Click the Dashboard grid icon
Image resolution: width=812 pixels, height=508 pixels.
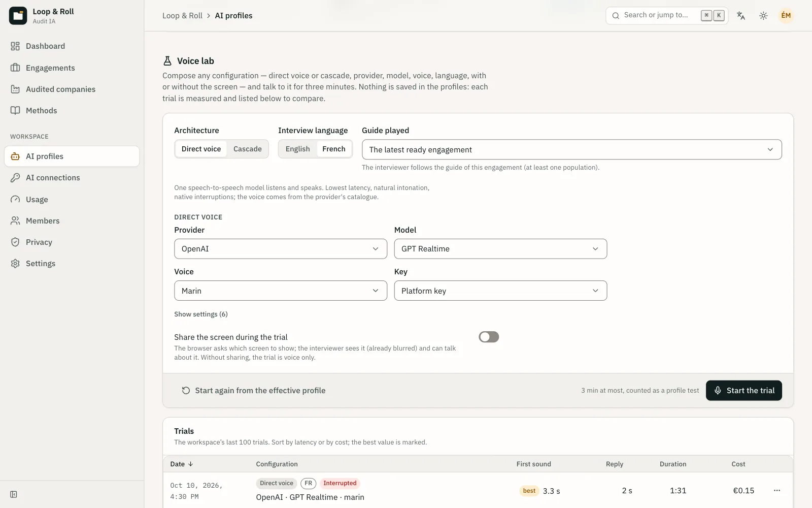(15, 46)
